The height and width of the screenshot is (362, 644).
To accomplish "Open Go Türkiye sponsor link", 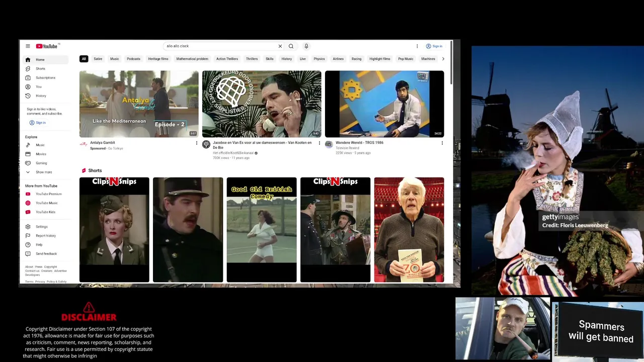I will [115, 149].
